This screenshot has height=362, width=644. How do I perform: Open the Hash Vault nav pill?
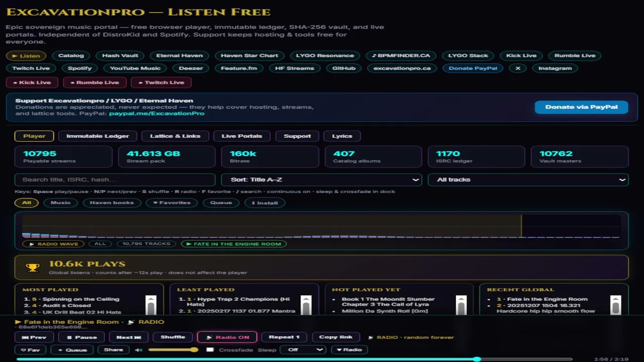[120, 56]
